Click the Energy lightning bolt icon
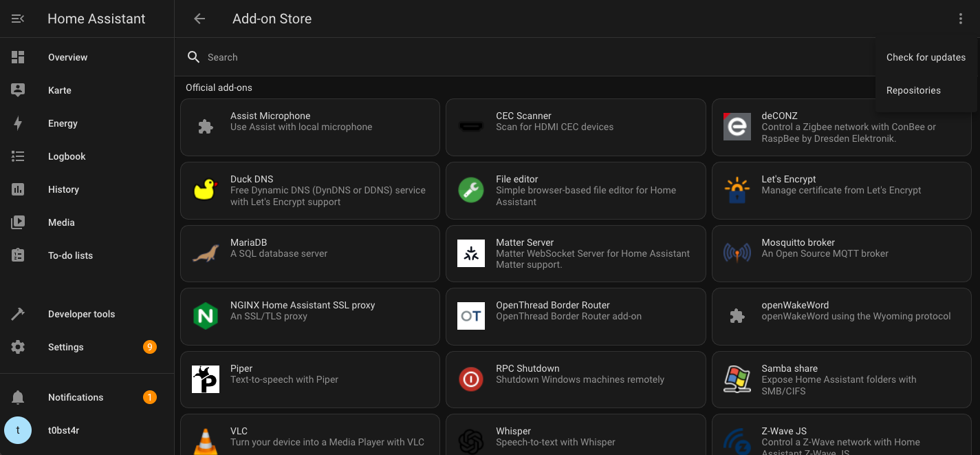The image size is (980, 455). [18, 123]
